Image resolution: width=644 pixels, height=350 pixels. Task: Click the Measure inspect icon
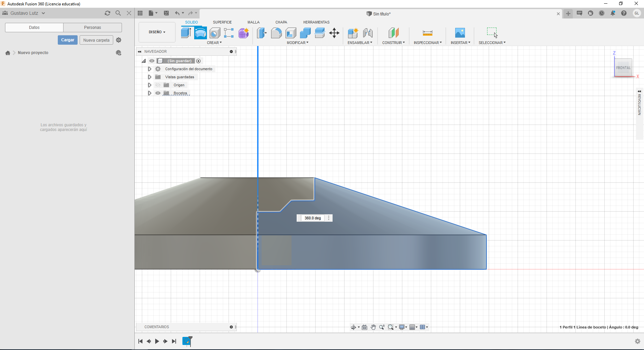coord(428,33)
